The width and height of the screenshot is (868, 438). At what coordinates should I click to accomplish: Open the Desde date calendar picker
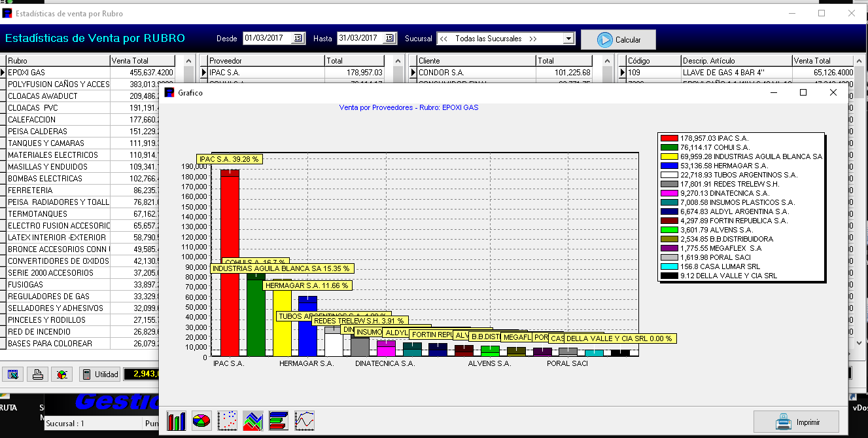click(297, 39)
